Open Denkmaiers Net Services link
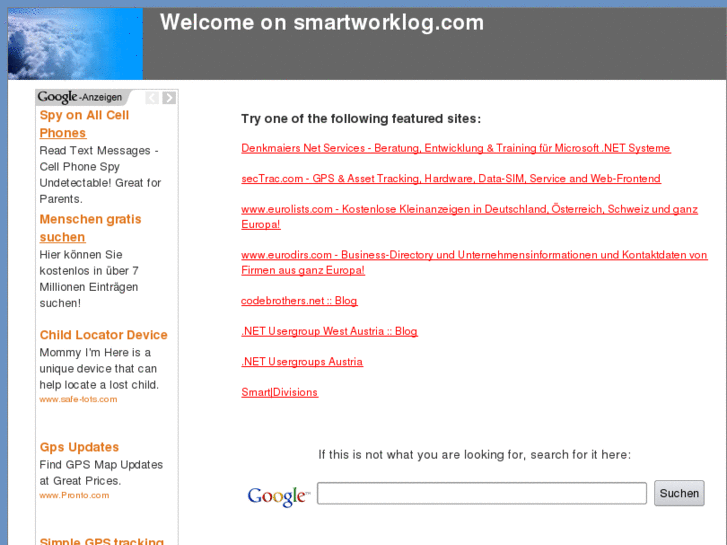Viewport: 727px width, 545px height. point(456,148)
